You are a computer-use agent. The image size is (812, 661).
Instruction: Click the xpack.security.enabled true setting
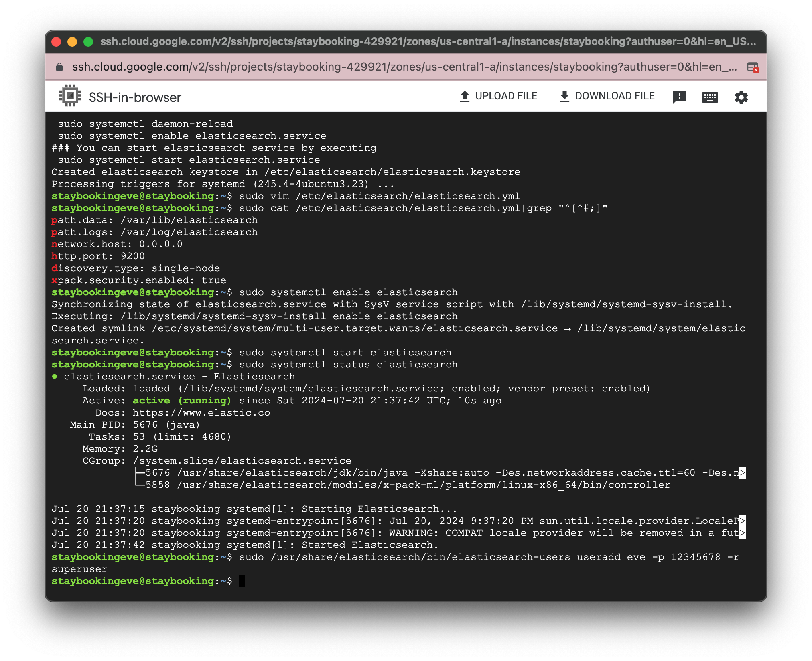138,280
